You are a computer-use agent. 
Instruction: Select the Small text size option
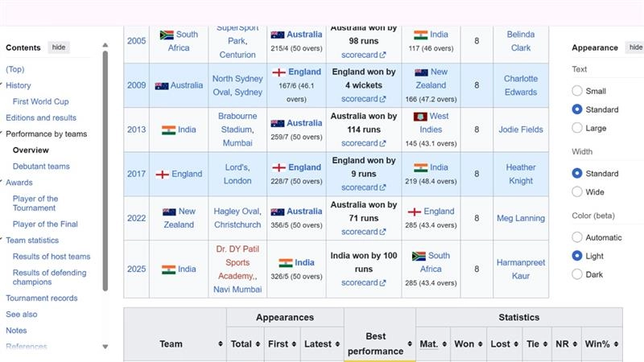pos(577,91)
